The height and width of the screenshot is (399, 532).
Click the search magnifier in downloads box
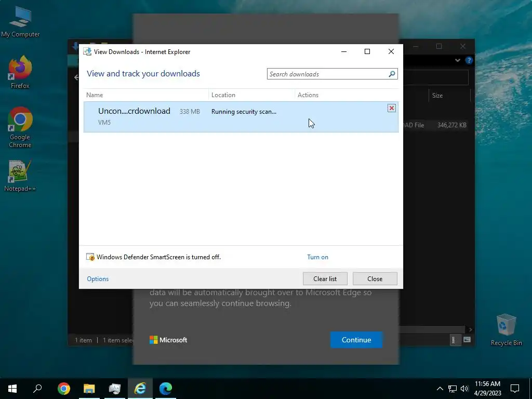tap(392, 74)
